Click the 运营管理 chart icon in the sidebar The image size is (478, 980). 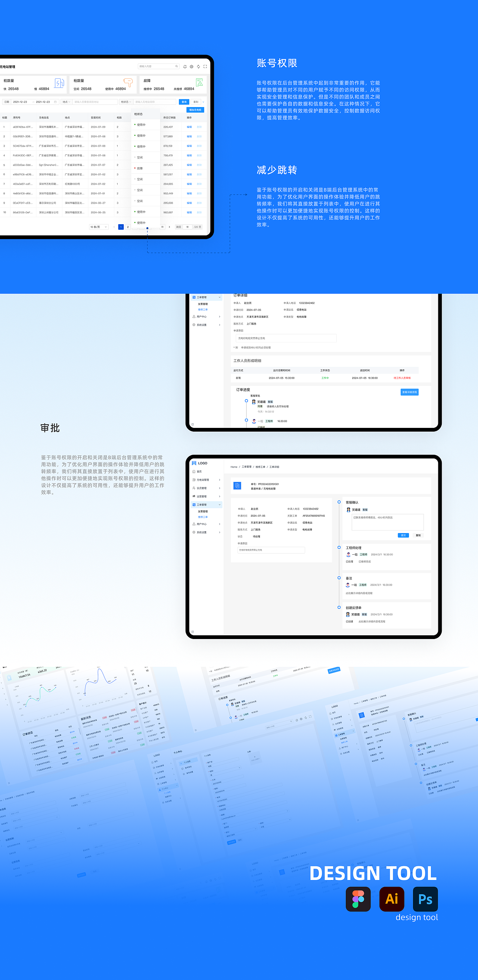194,497
